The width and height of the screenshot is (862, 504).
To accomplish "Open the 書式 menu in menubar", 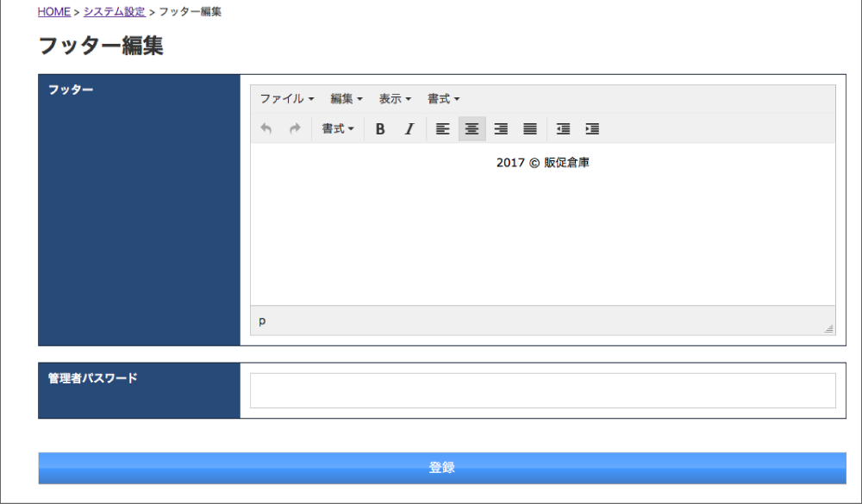I will [444, 99].
